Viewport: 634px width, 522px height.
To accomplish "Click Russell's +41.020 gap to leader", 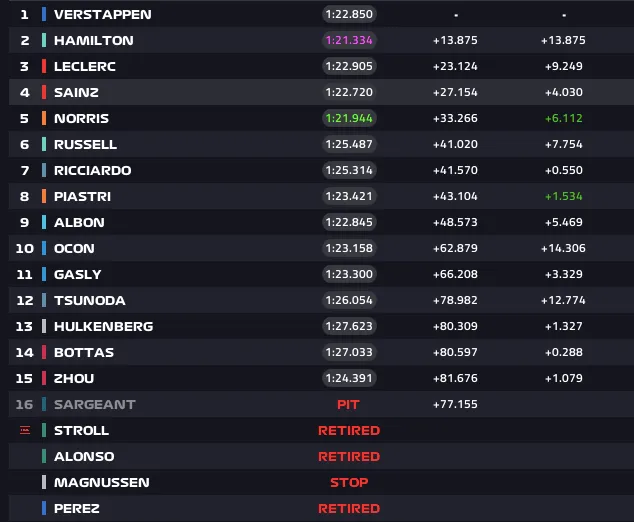I will click(x=455, y=144).
